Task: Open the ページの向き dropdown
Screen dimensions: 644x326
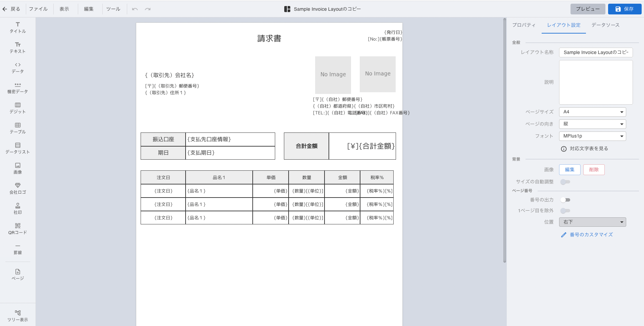Action: click(x=593, y=124)
